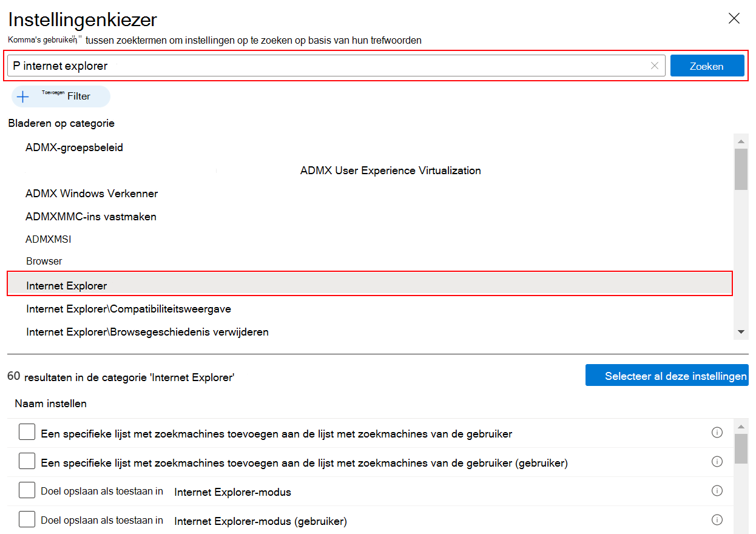
Task: Add a filter with the plus Filter button
Action: tap(61, 96)
